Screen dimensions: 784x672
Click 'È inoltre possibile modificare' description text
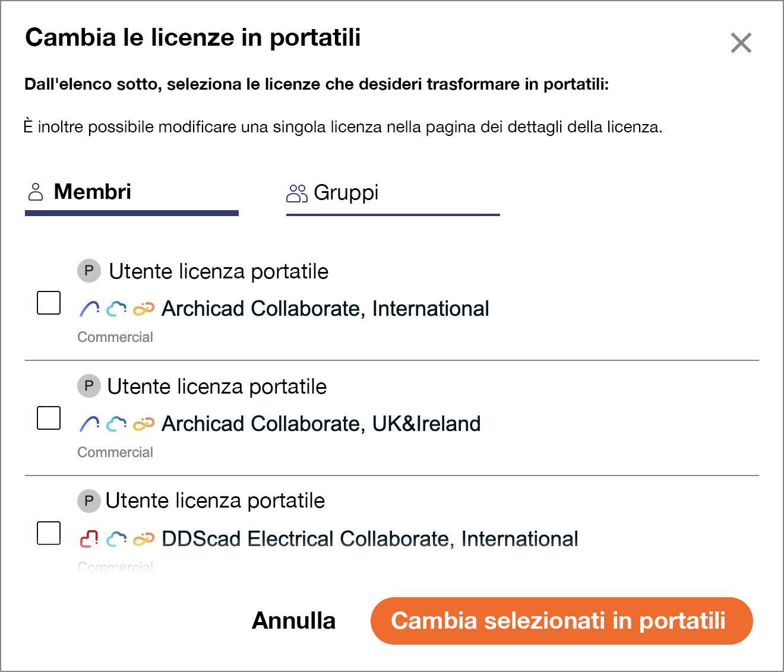[x=343, y=127]
